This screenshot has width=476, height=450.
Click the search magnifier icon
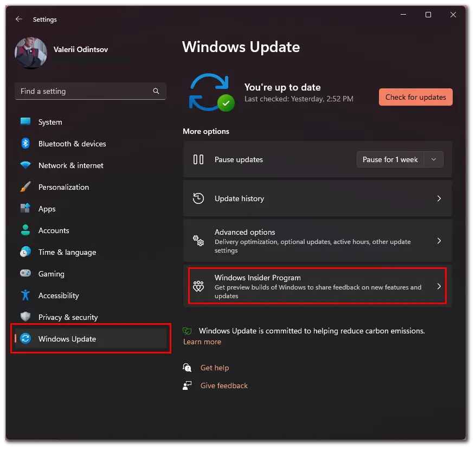click(156, 91)
